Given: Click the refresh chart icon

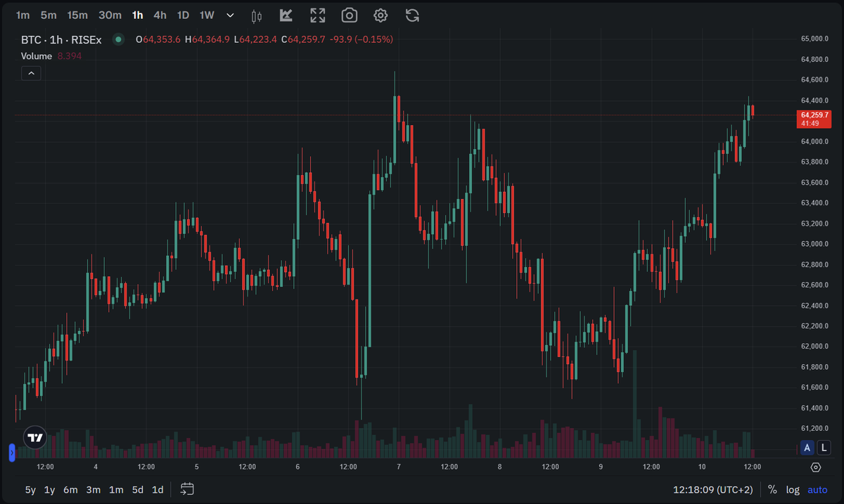Looking at the screenshot, I should [x=412, y=15].
